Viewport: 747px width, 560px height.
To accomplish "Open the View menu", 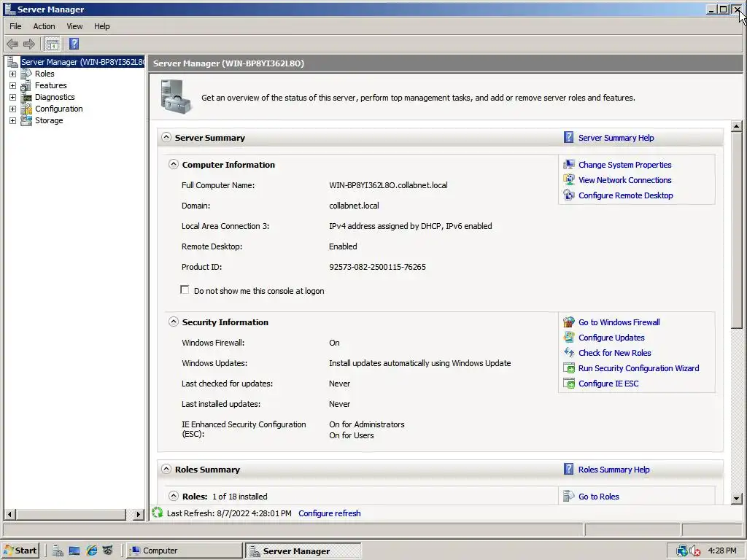I will 74,26.
